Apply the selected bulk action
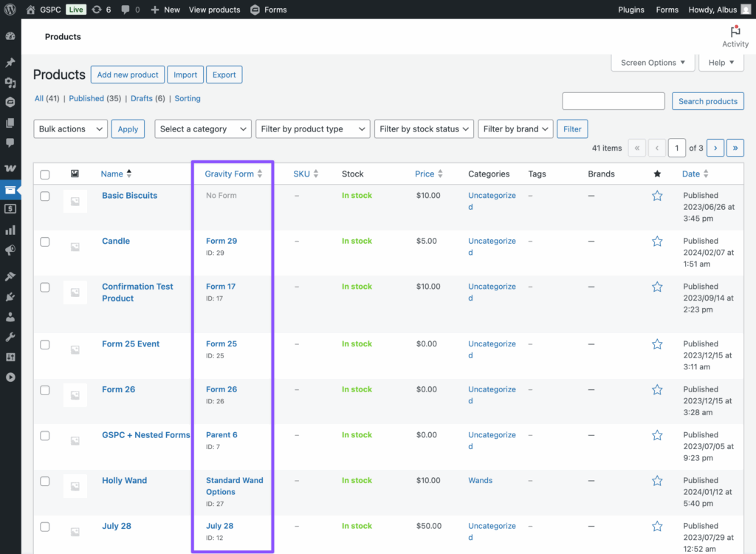Image resolution: width=756 pixels, height=554 pixels. pyautogui.click(x=128, y=129)
